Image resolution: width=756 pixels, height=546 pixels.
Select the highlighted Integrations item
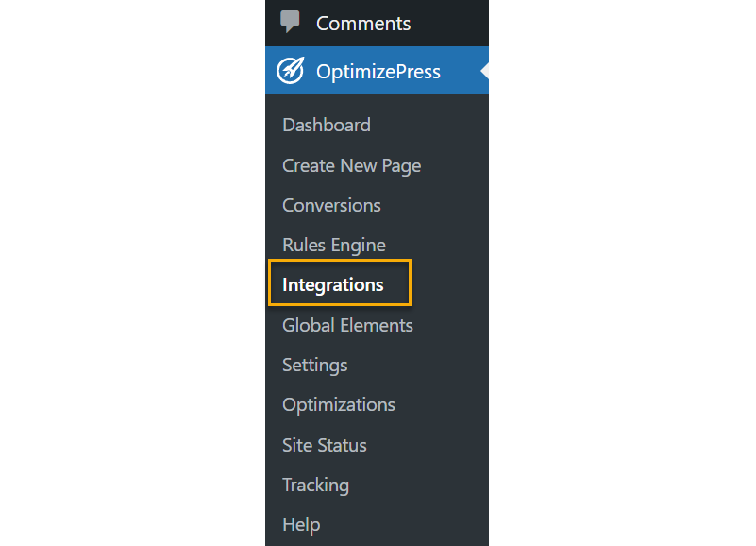click(x=333, y=284)
